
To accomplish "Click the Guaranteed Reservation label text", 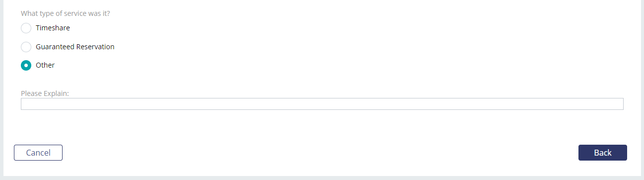I will (75, 47).
